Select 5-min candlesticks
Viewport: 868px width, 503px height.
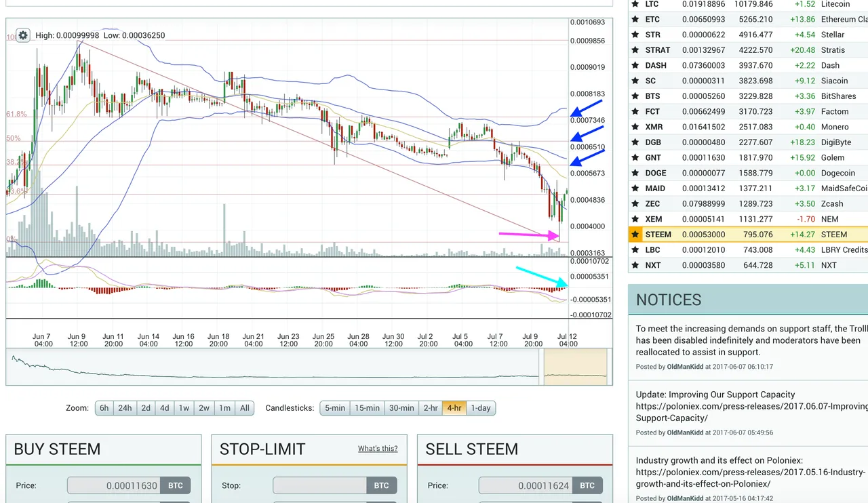[335, 408]
